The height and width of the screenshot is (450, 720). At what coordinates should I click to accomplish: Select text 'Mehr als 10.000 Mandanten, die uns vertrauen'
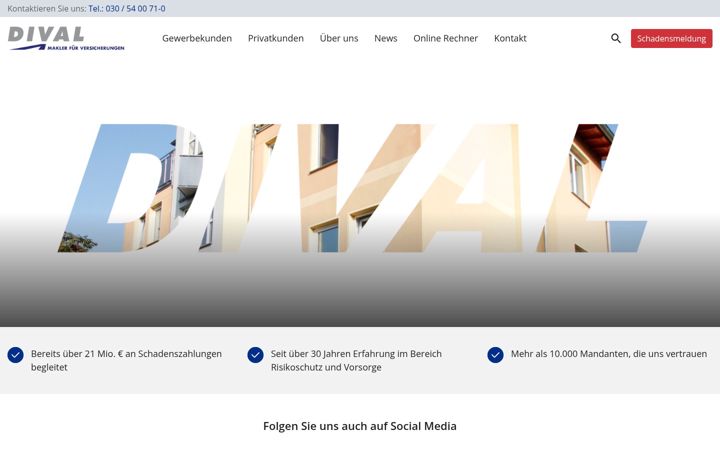[609, 354]
